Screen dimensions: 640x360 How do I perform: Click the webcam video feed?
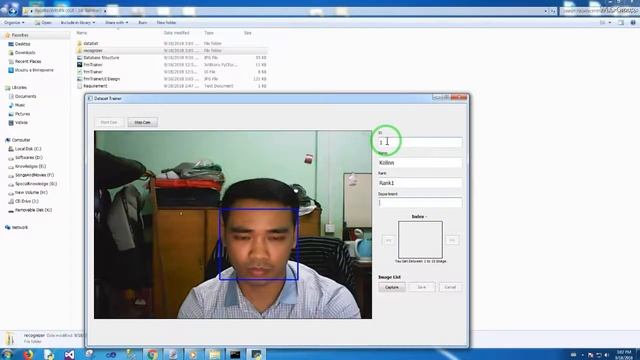pos(233,224)
